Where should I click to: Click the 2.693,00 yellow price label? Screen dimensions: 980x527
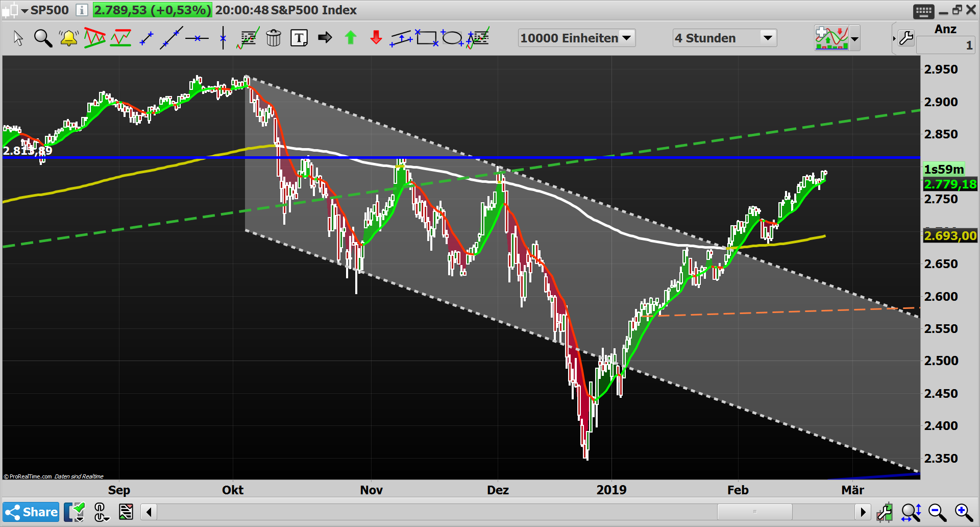click(x=950, y=236)
